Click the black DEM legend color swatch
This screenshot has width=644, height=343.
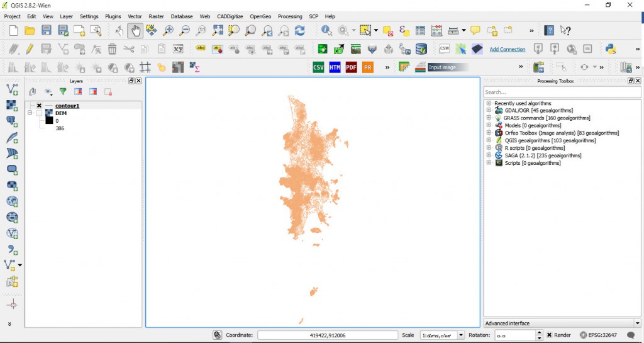click(x=47, y=121)
